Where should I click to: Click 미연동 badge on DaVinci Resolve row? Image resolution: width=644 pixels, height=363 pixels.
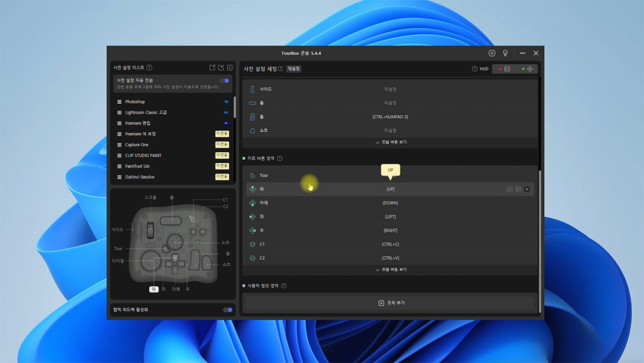coord(222,177)
